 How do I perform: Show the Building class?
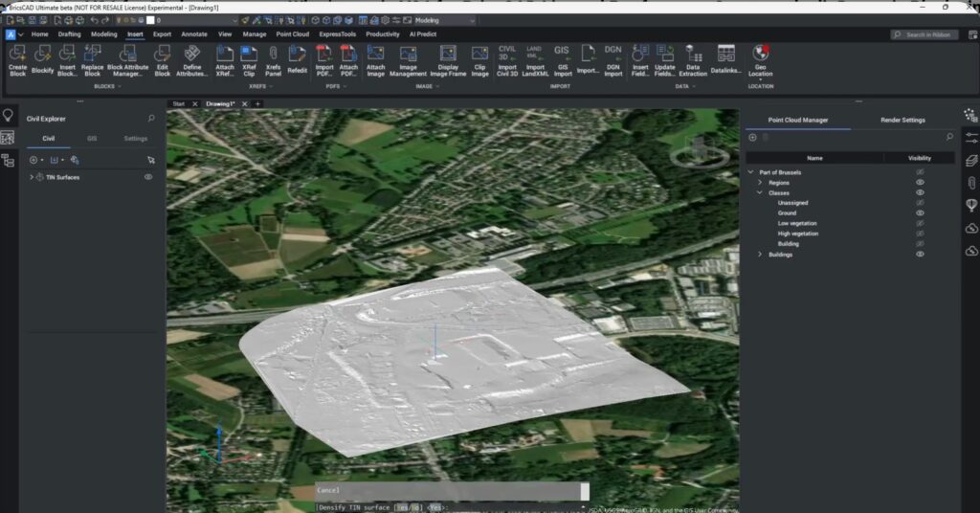click(x=920, y=244)
